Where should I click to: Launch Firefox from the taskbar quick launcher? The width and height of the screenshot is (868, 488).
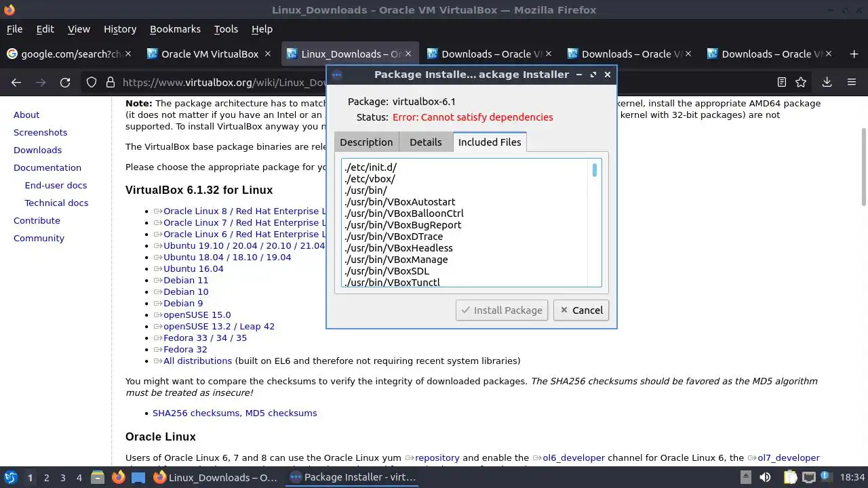pos(118,477)
